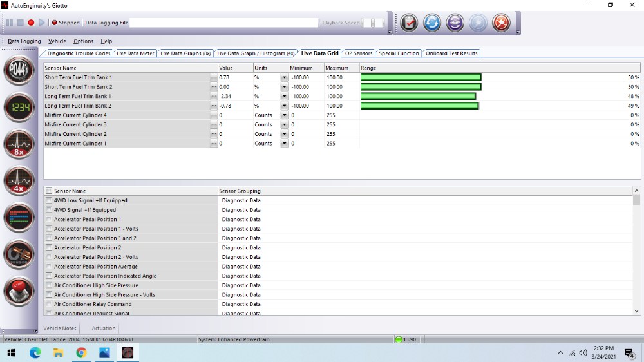Open units dropdown for Long Term Fuel Trim Bank 2

coord(284,106)
